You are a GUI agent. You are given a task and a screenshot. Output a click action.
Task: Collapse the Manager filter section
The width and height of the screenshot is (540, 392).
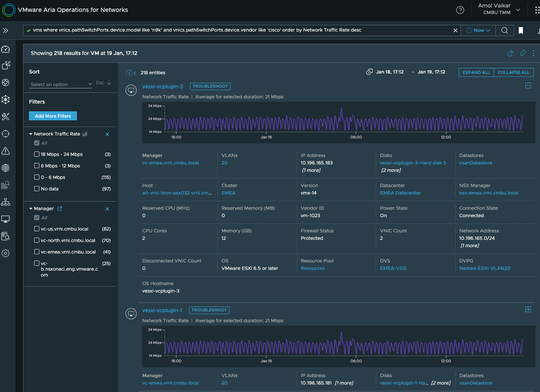pos(31,209)
